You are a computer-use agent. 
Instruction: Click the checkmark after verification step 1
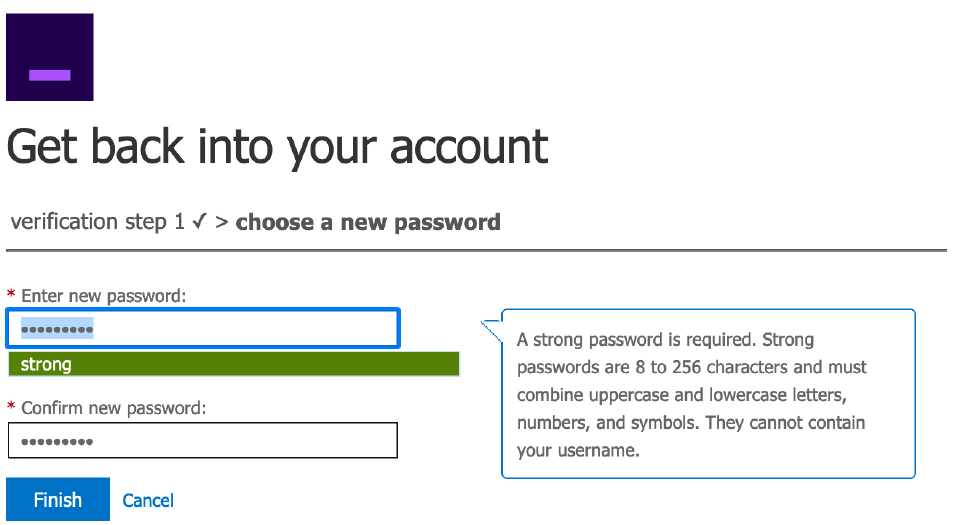coord(199,222)
